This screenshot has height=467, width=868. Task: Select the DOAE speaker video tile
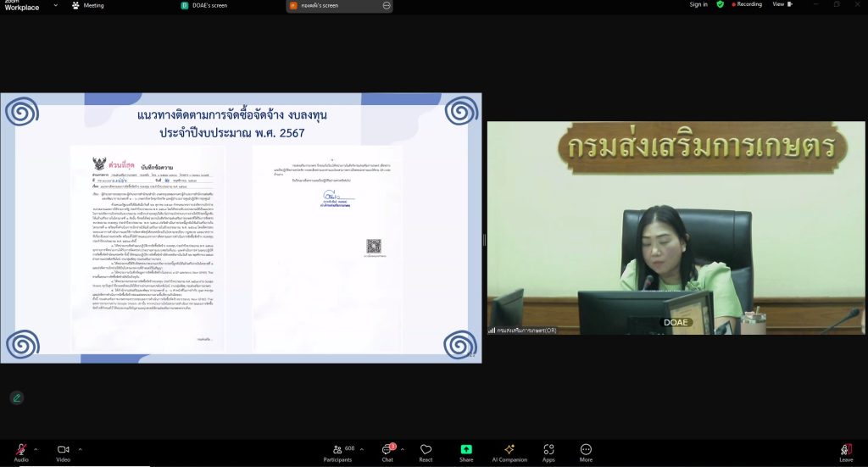(676, 227)
